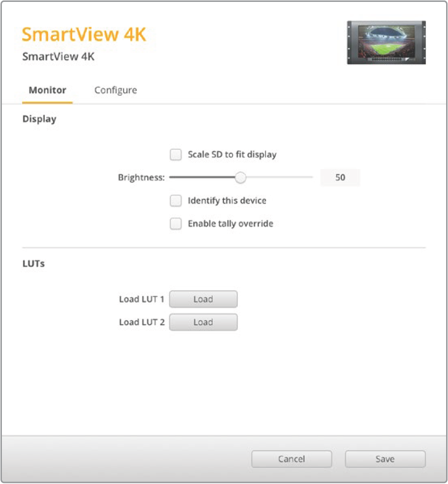Click the LUTs section heading
This screenshot has height=484, width=448.
(x=33, y=264)
